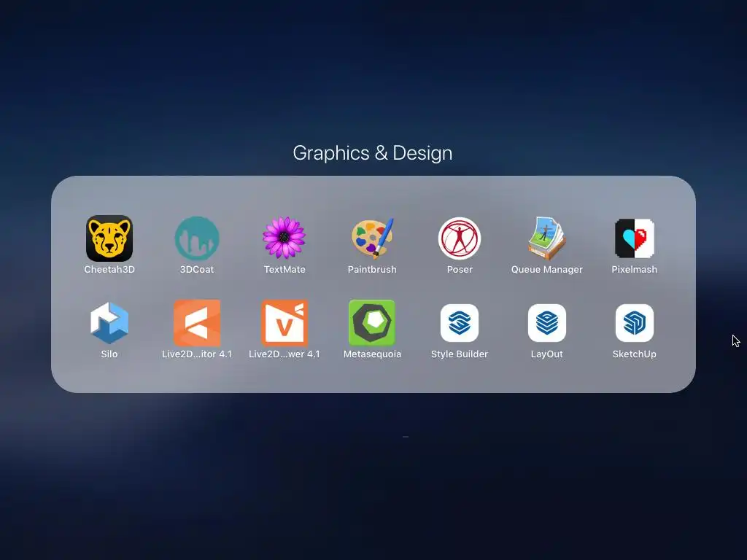Click the Cheetah3D name label
747x560 pixels.
109,270
